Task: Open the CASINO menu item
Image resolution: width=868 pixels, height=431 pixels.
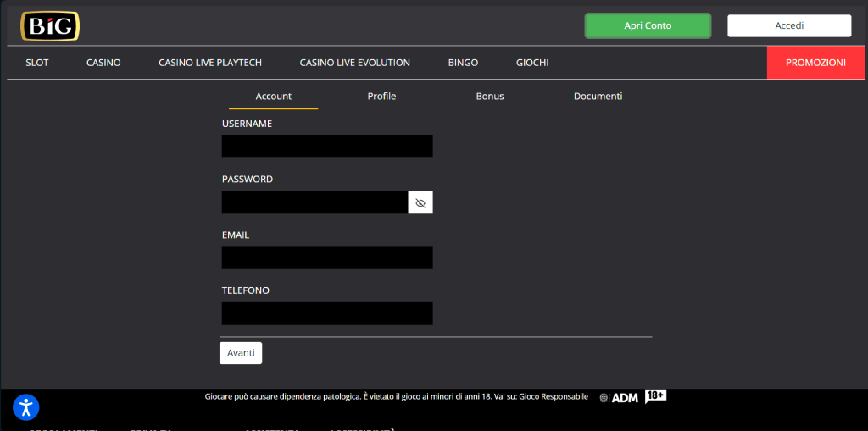Action: (103, 63)
